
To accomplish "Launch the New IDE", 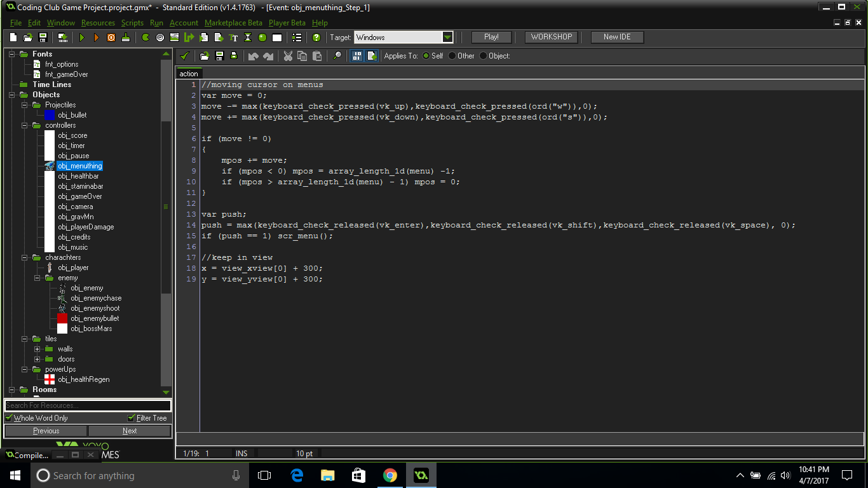I will coord(616,37).
